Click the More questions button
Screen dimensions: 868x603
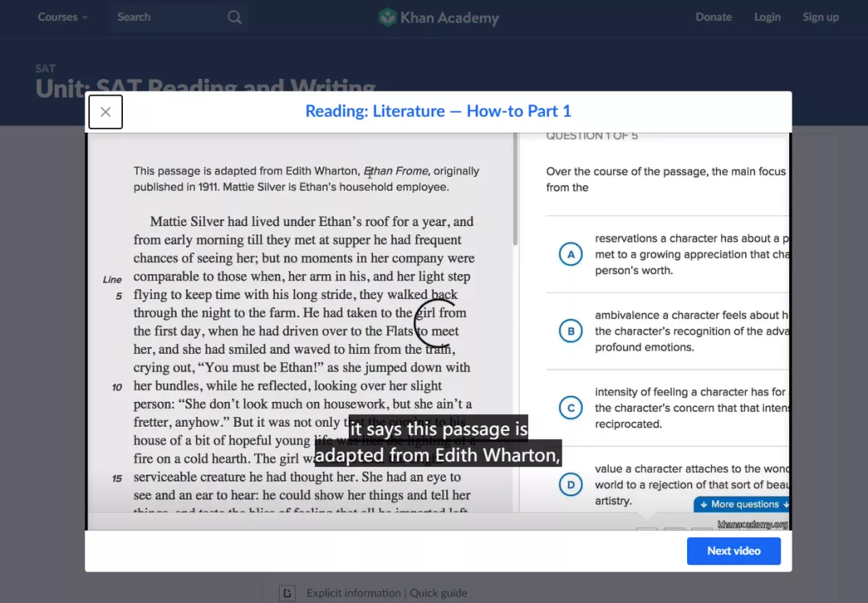[x=742, y=504]
